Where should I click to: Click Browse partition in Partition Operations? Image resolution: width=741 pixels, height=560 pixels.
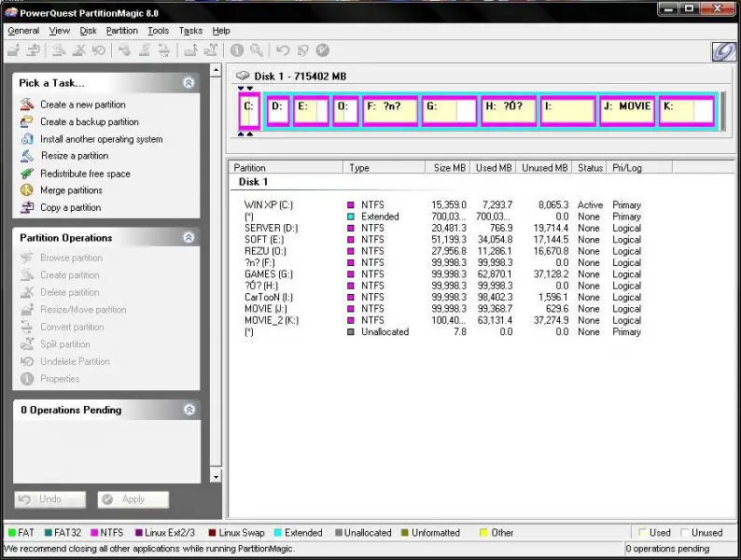[x=71, y=258]
